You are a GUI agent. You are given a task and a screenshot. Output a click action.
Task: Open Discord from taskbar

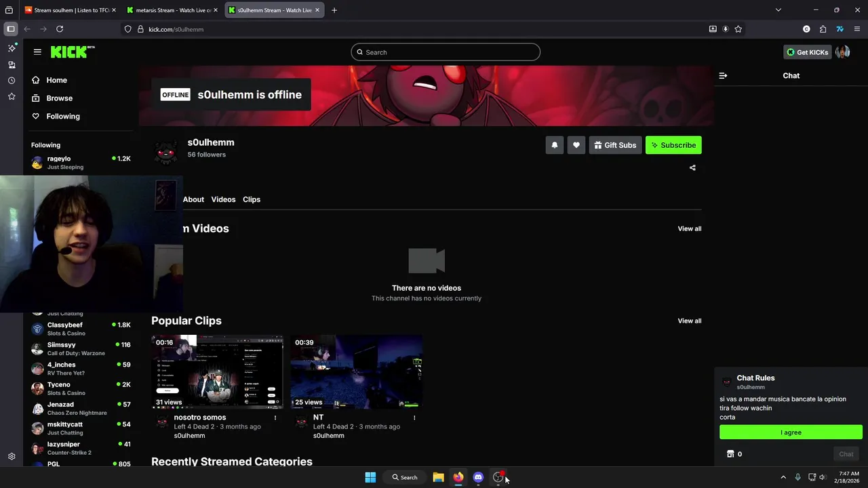tap(479, 478)
